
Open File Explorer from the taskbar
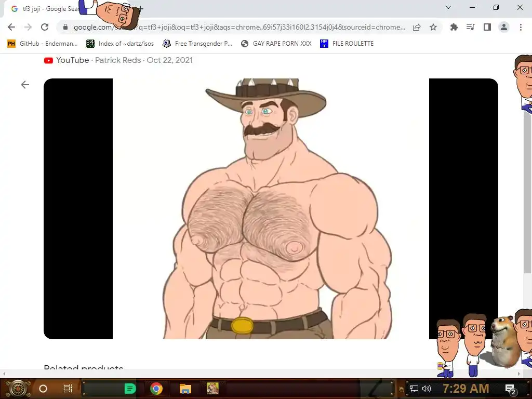pyautogui.click(x=185, y=389)
